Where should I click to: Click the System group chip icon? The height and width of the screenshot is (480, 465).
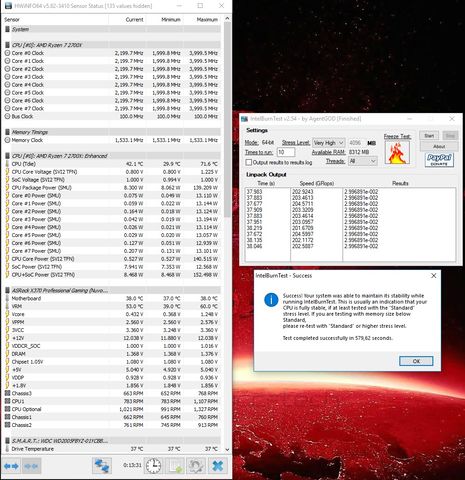point(7,29)
